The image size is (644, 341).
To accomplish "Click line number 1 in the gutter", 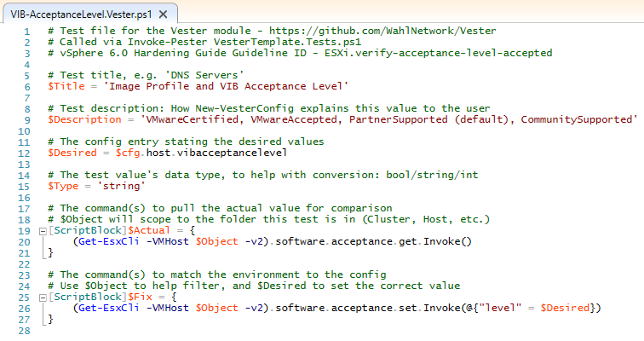I will click(27, 32).
